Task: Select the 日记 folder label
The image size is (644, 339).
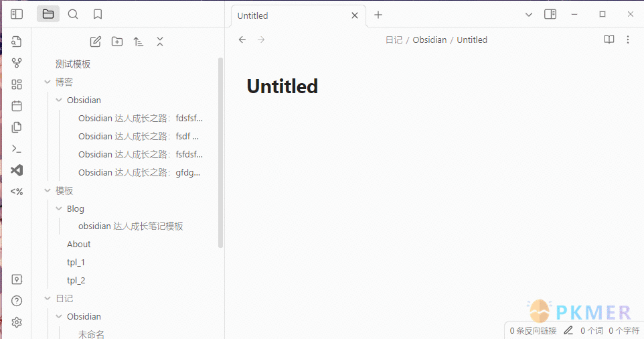Action: [64, 299]
